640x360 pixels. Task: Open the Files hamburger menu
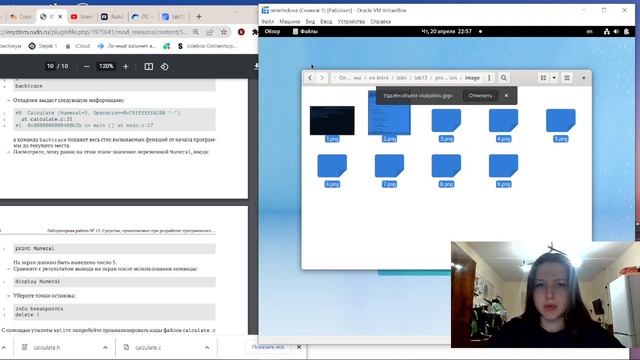tap(567, 78)
